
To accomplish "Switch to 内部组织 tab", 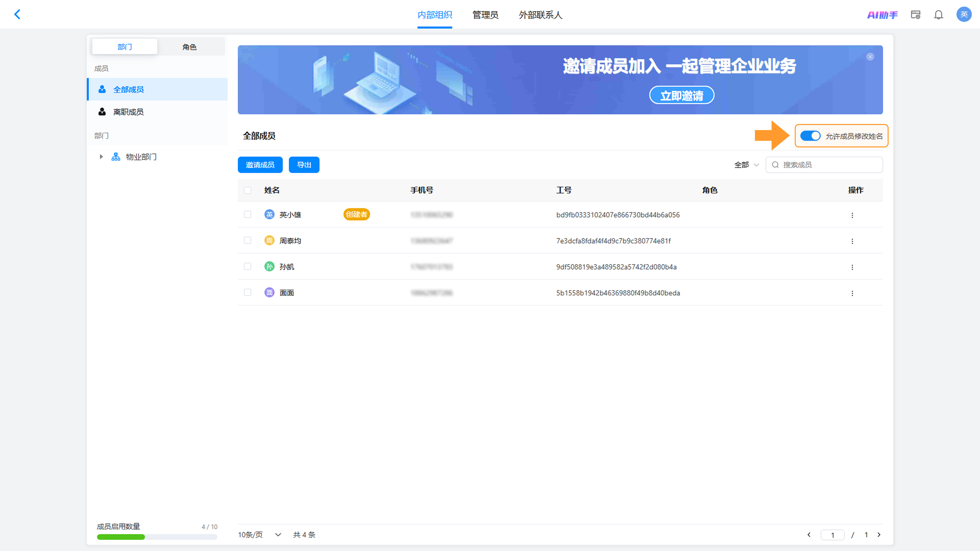I will coord(434,15).
